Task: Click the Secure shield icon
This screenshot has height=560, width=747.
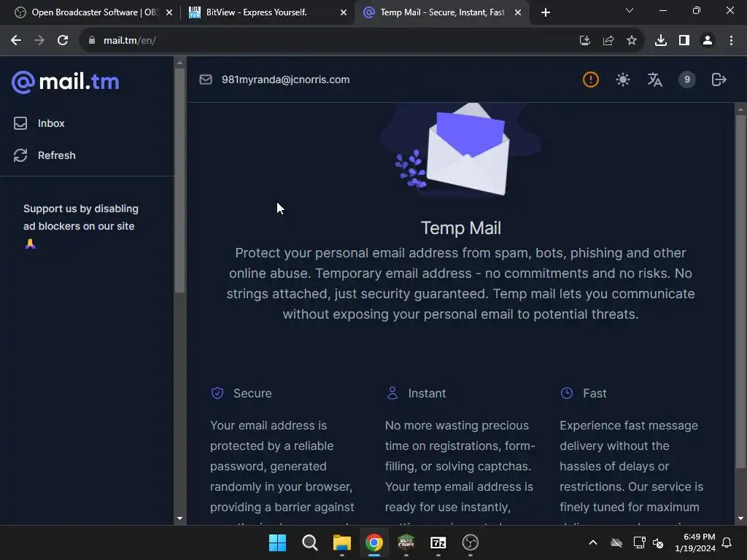Action: [x=217, y=393]
